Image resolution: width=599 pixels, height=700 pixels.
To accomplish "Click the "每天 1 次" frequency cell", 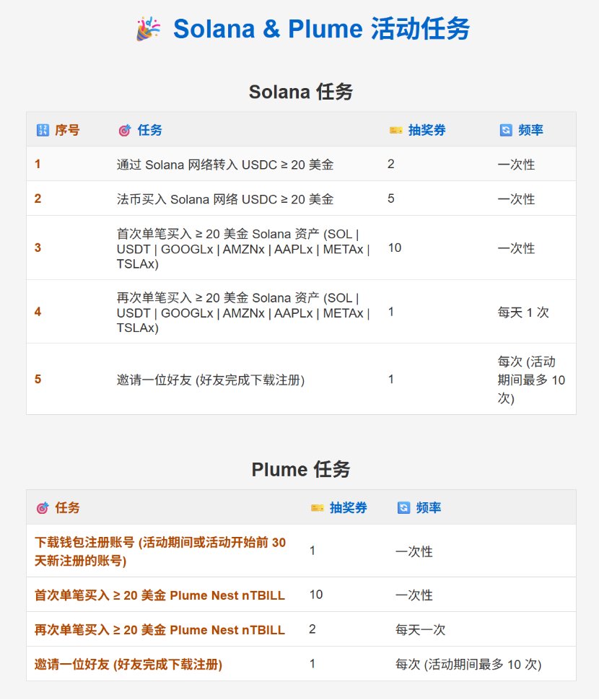I will pos(523,312).
